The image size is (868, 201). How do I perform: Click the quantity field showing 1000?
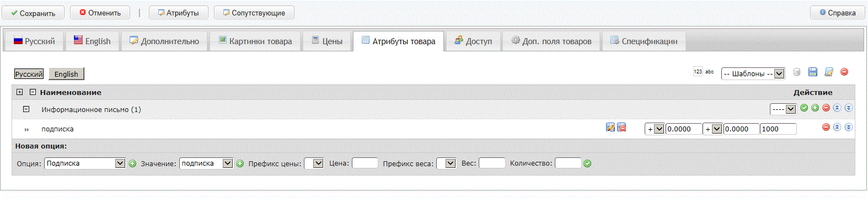tap(778, 129)
